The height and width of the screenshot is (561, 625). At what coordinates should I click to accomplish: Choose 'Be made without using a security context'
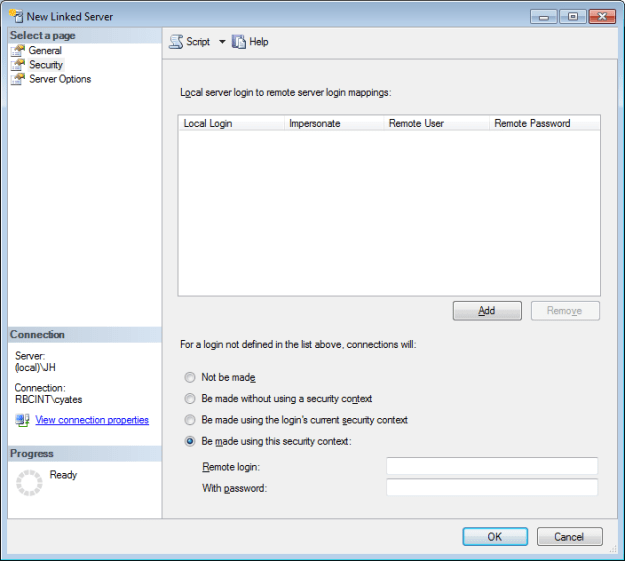tap(190, 399)
